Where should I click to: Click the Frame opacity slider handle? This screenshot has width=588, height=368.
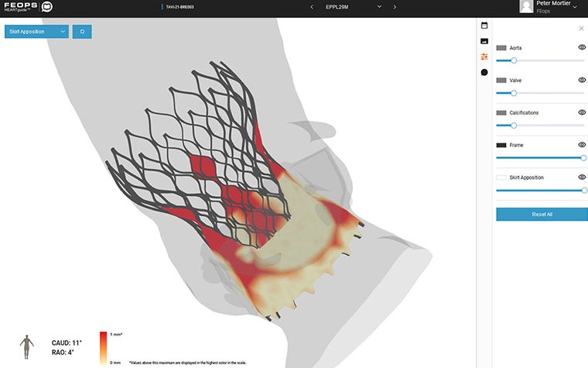coord(583,158)
